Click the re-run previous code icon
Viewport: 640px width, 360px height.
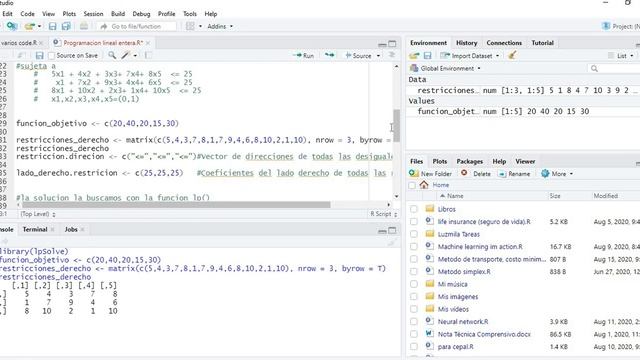[329, 55]
